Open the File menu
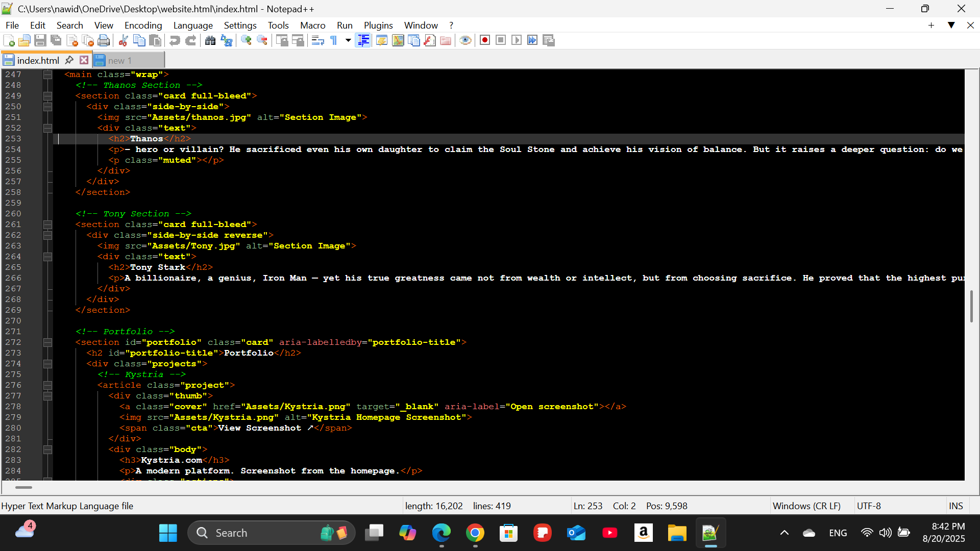Screen dimensions: 980x551 [12, 25]
